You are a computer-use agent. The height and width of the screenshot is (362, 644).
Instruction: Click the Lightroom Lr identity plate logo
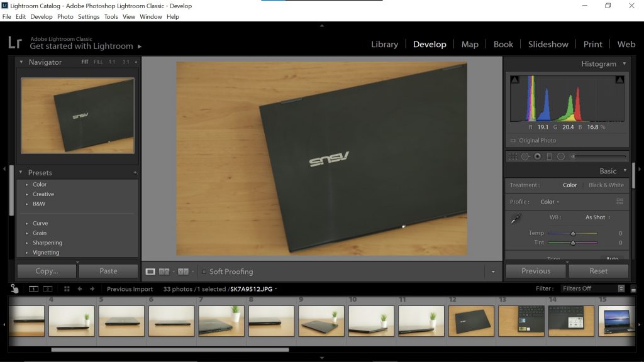coord(15,42)
